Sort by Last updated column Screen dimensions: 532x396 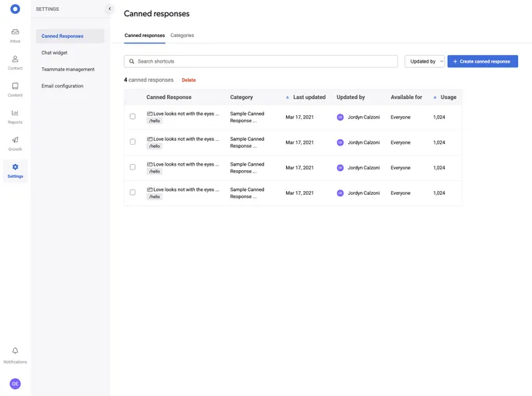(309, 97)
